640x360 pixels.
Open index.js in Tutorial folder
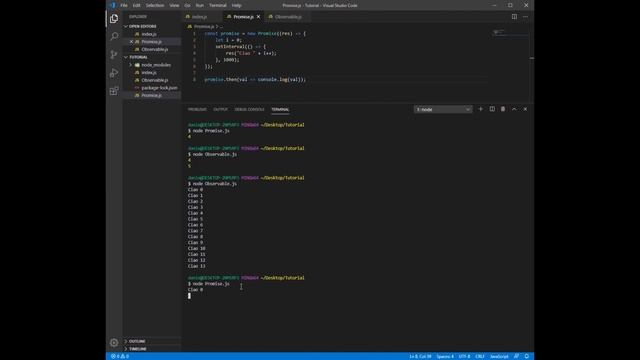pyautogui.click(x=152, y=72)
